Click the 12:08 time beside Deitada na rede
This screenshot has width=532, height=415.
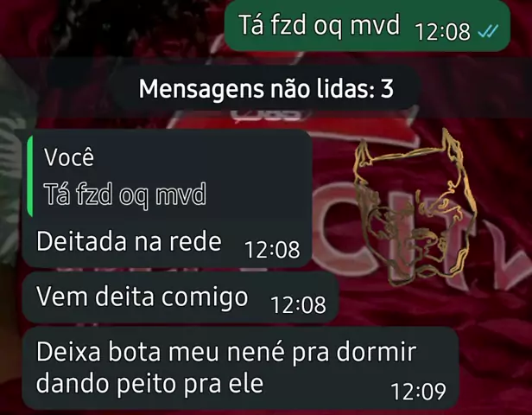tap(272, 250)
